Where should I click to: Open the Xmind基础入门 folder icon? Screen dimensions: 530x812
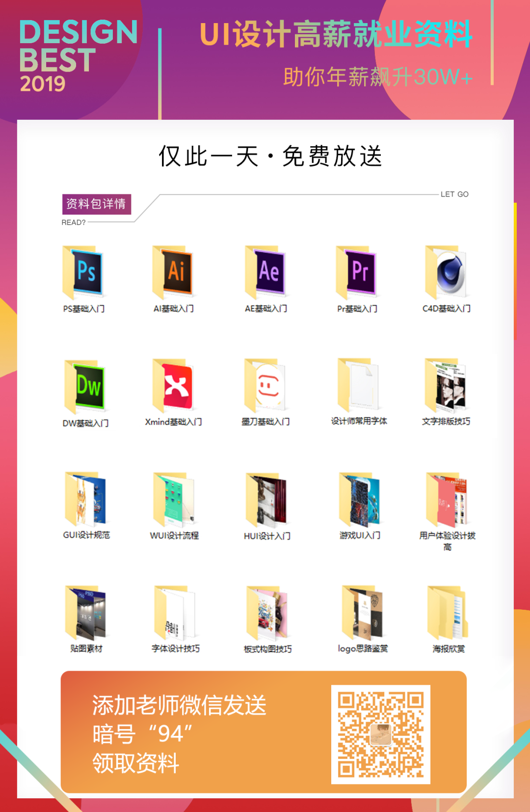(173, 385)
